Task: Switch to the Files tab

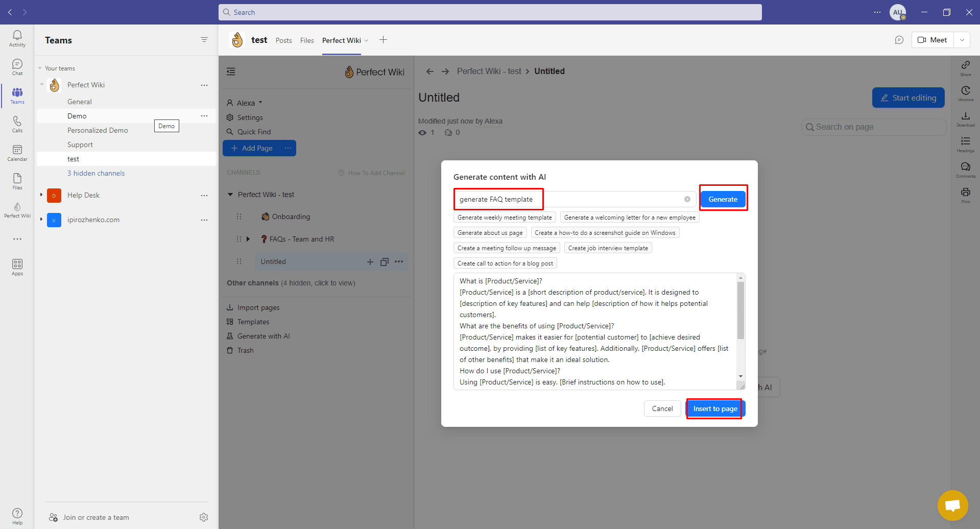Action: 307,40
